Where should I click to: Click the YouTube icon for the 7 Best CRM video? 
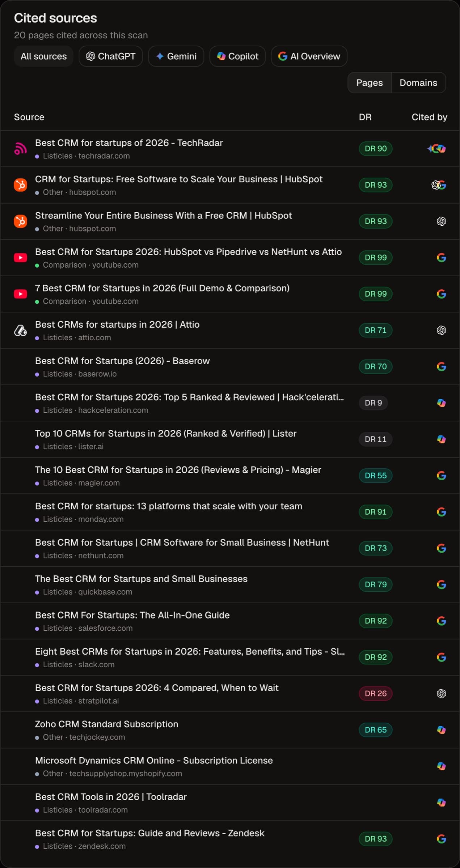pyautogui.click(x=21, y=294)
